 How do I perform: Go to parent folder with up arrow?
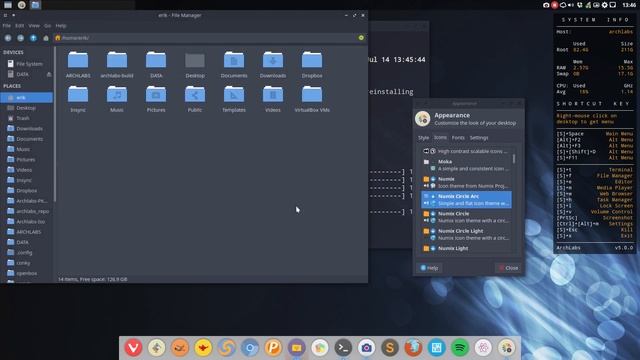33,38
